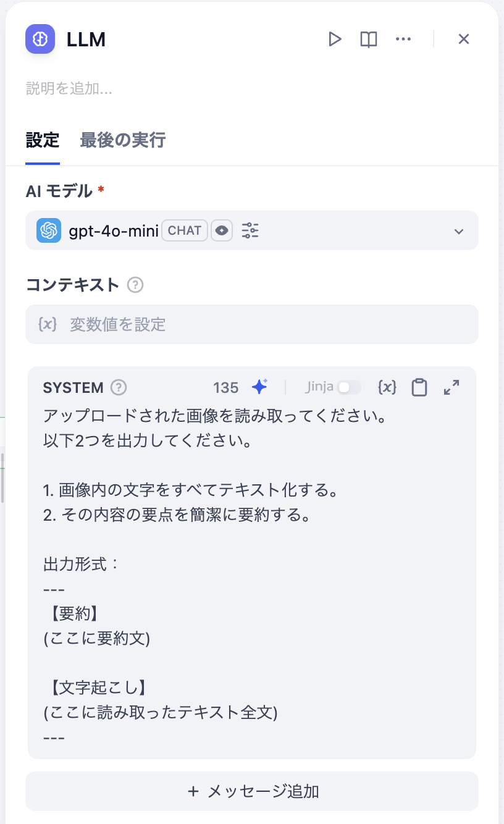Image resolution: width=504 pixels, height=824 pixels.
Task: Open the help book icon
Action: click(x=369, y=40)
